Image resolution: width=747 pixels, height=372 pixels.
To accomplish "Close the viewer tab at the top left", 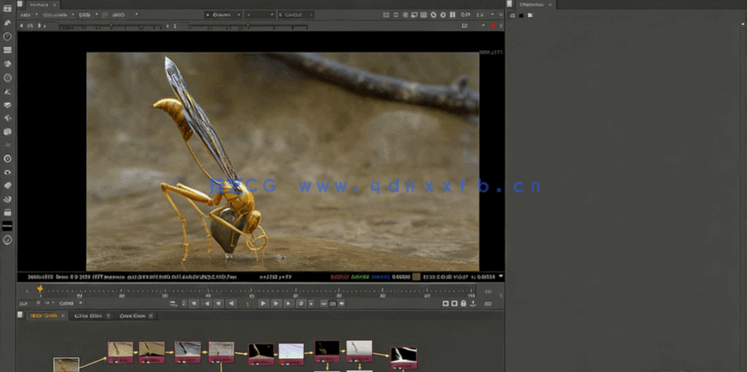I will point(54,4).
